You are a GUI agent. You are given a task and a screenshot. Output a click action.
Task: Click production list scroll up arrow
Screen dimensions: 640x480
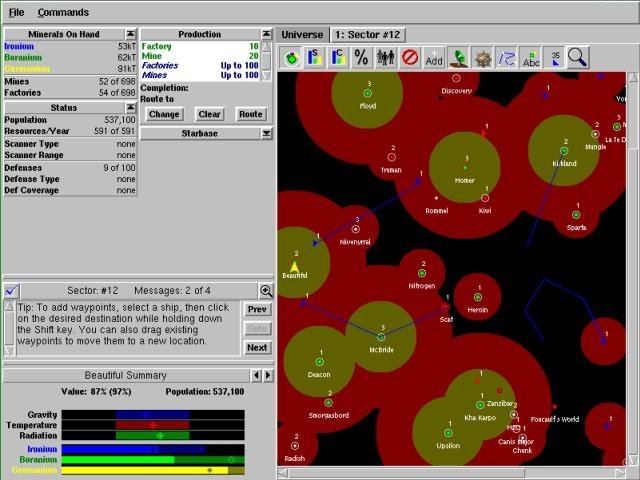pos(266,46)
